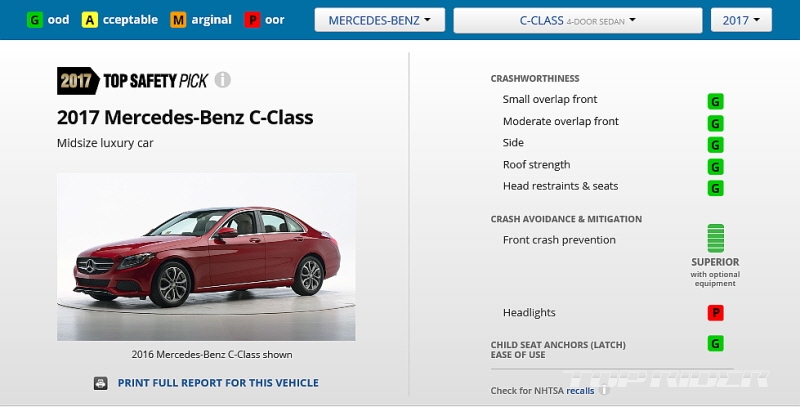The width and height of the screenshot is (800, 407).
Task: Click the G badge for Head restraints & seats
Action: pyautogui.click(x=715, y=188)
